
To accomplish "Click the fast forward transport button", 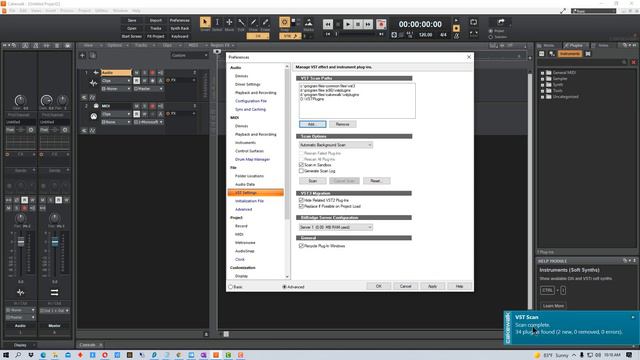I will (x=368, y=24).
